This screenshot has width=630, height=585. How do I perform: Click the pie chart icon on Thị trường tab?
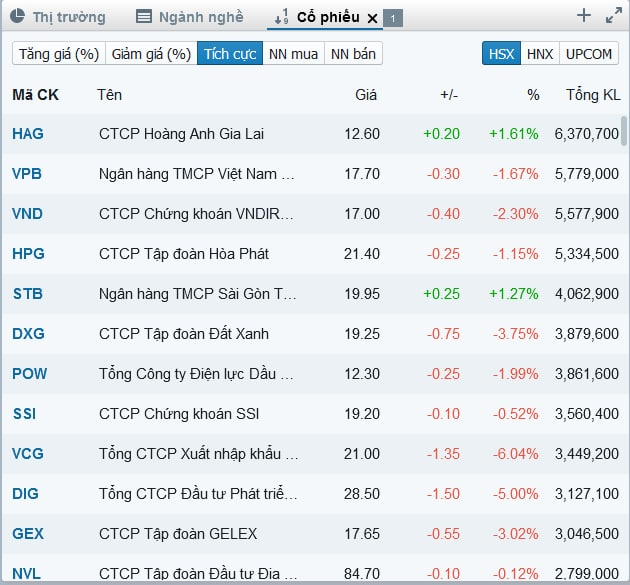(x=18, y=17)
